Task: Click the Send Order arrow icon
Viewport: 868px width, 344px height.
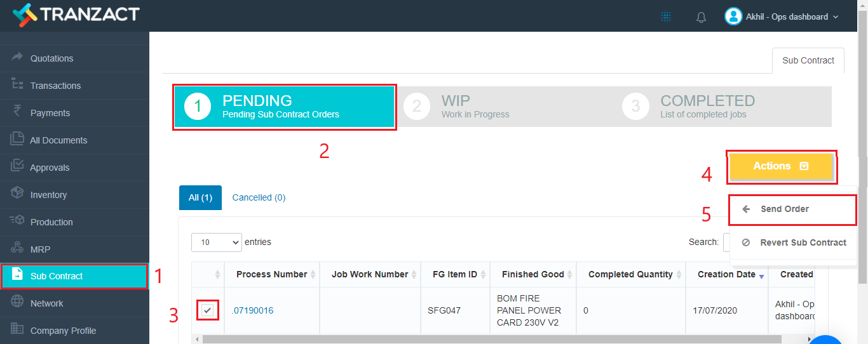Action: pyautogui.click(x=747, y=209)
